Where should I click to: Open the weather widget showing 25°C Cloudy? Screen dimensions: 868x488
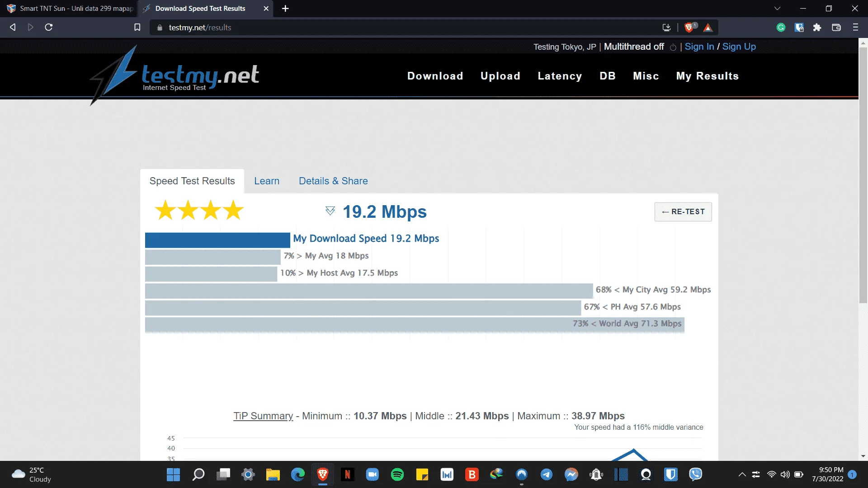pyautogui.click(x=32, y=474)
